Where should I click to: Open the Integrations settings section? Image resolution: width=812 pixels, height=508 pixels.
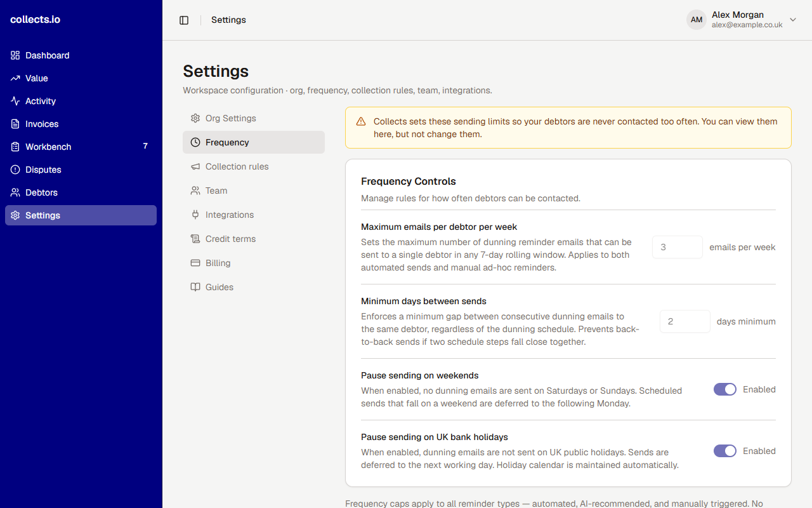point(254,215)
